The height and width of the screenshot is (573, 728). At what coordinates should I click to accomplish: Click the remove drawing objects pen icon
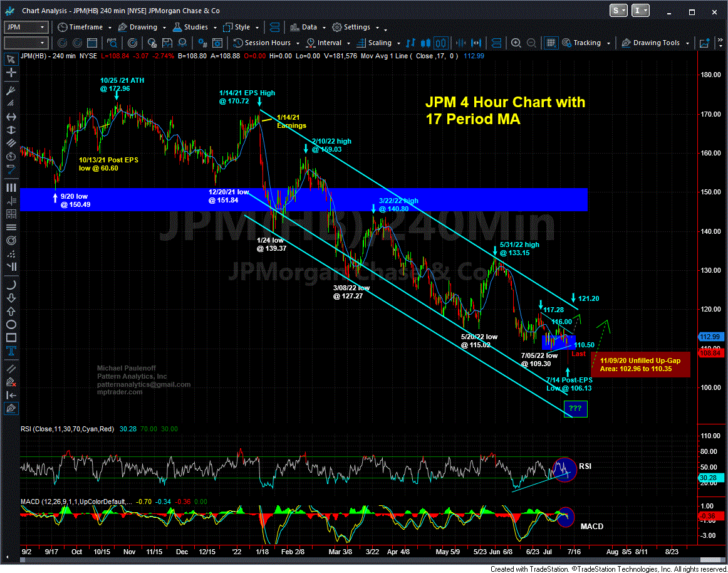11,382
